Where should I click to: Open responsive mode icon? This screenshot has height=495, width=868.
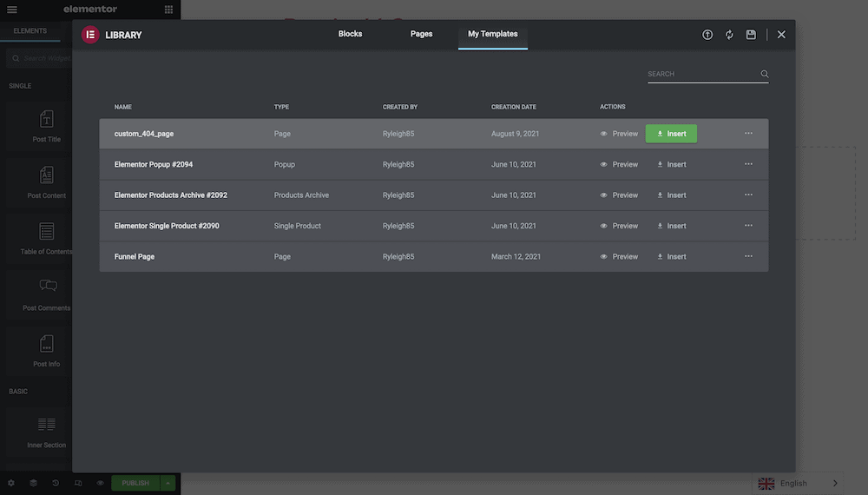[x=78, y=483]
